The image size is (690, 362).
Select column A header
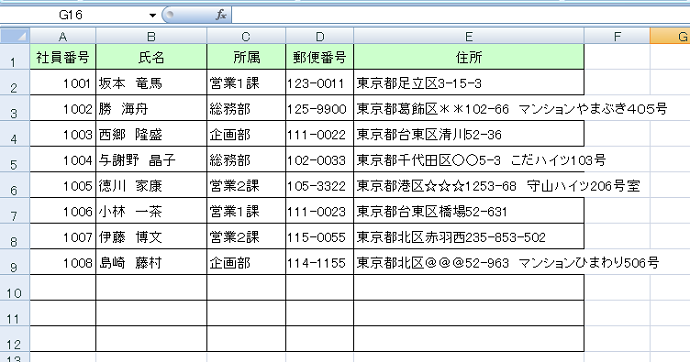[x=63, y=36]
